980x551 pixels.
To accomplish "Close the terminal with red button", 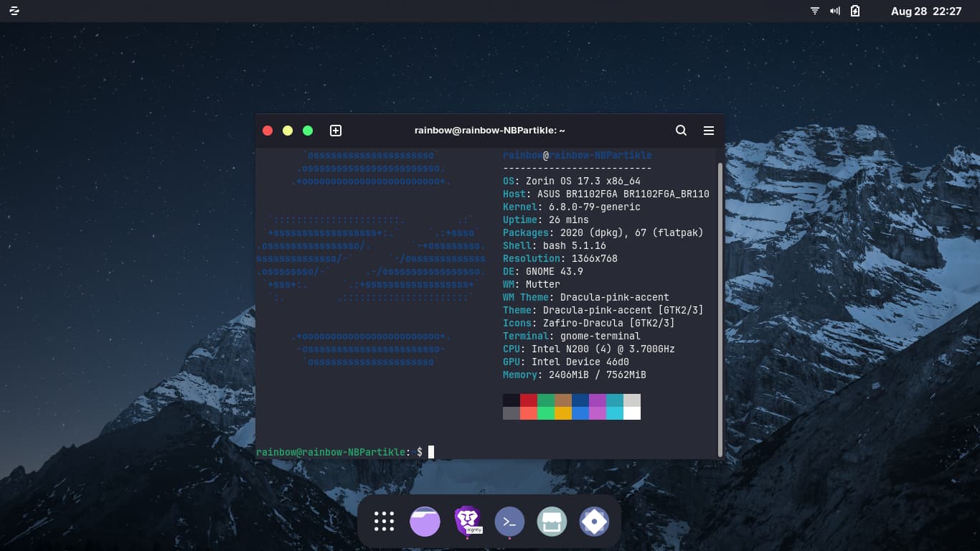I will pyautogui.click(x=268, y=131).
